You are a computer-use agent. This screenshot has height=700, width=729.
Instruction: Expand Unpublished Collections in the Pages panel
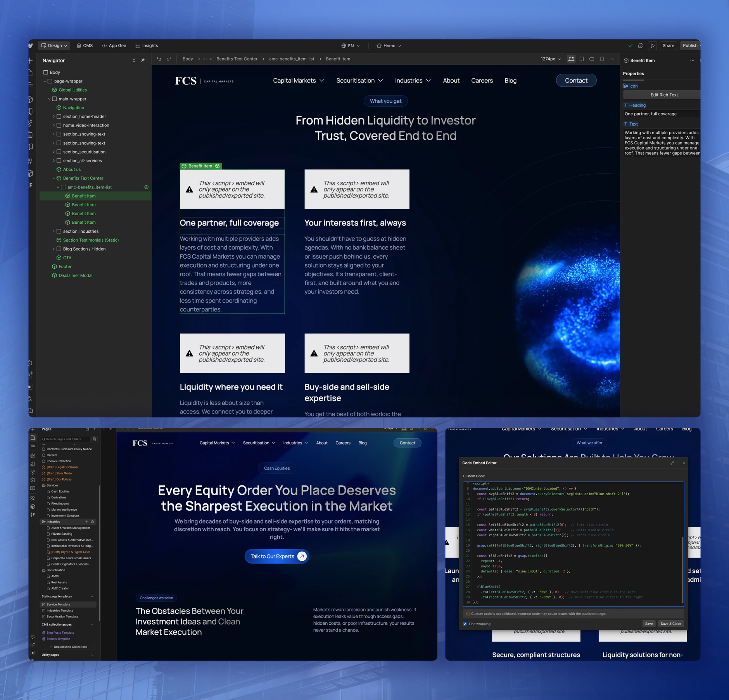68,647
